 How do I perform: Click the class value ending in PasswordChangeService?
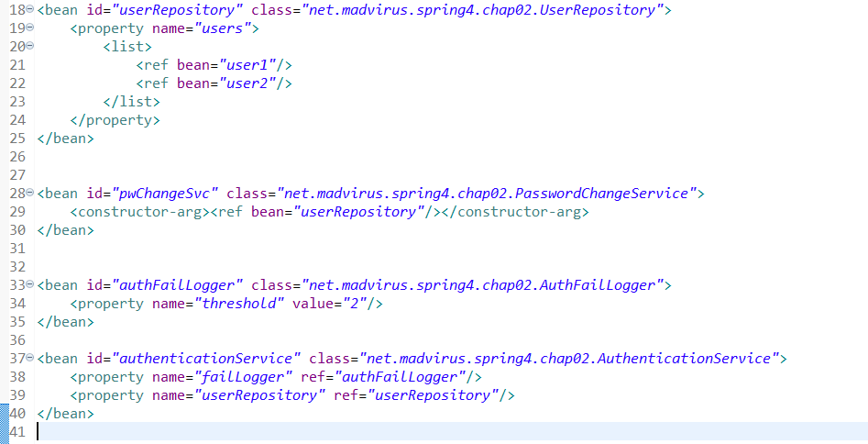(x=486, y=194)
